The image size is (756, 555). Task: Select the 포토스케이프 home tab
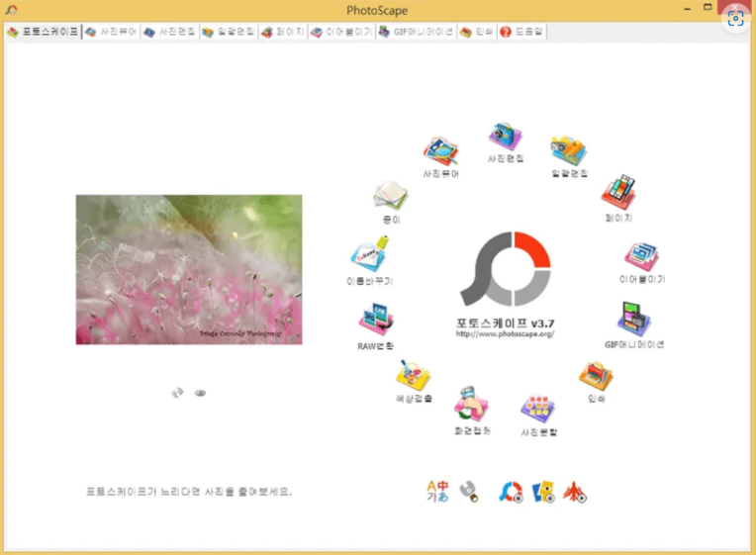pyautogui.click(x=43, y=32)
